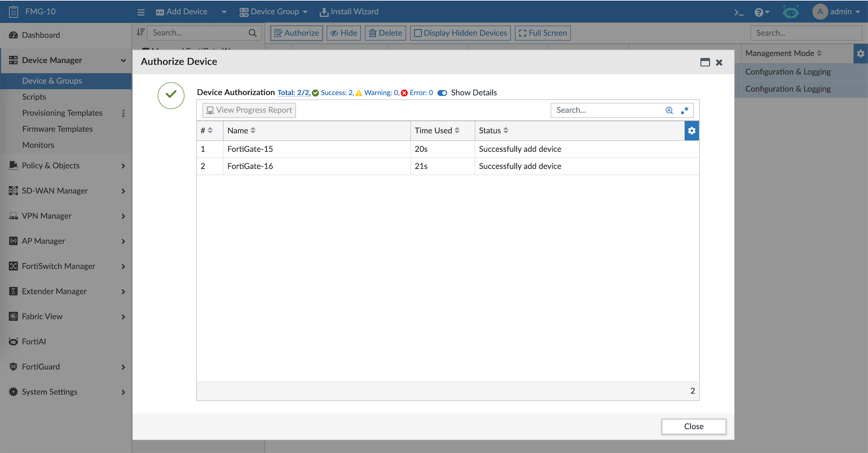Go to Dashboard in the sidebar

41,35
